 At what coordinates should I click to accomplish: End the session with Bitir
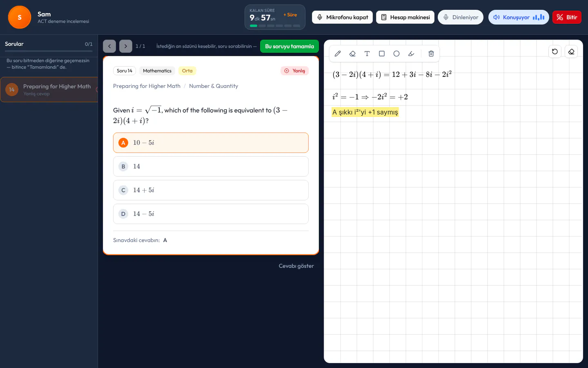tap(567, 17)
